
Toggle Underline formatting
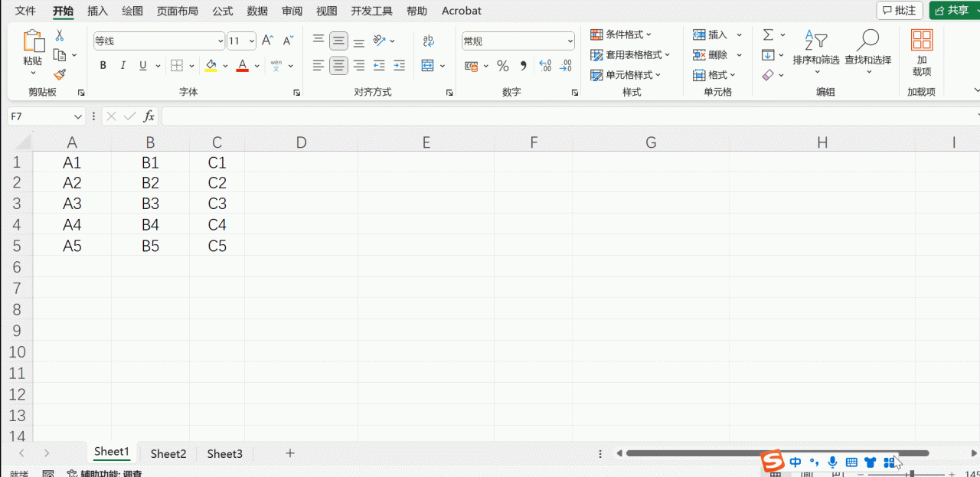coord(143,66)
